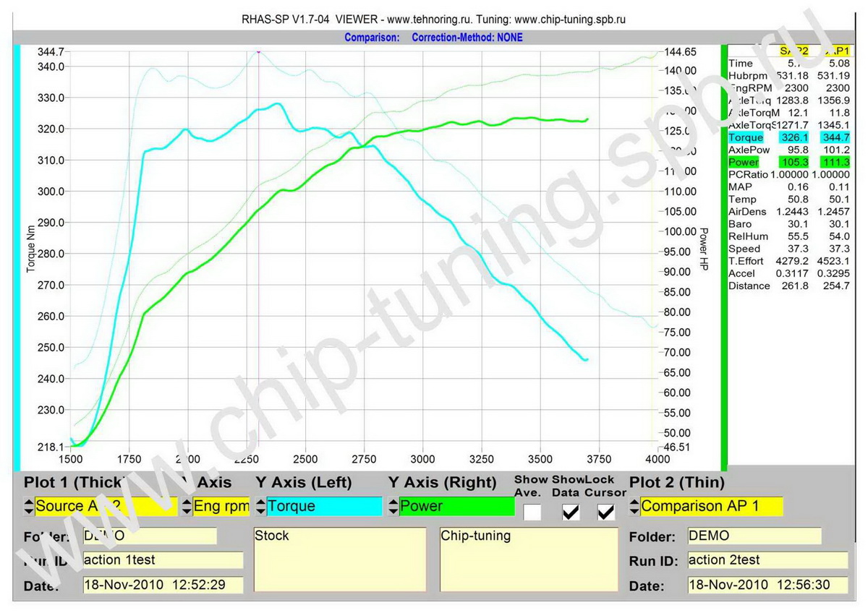868x613 pixels.
Task: Click the Run ID field 'action 2test'
Action: click(767, 560)
